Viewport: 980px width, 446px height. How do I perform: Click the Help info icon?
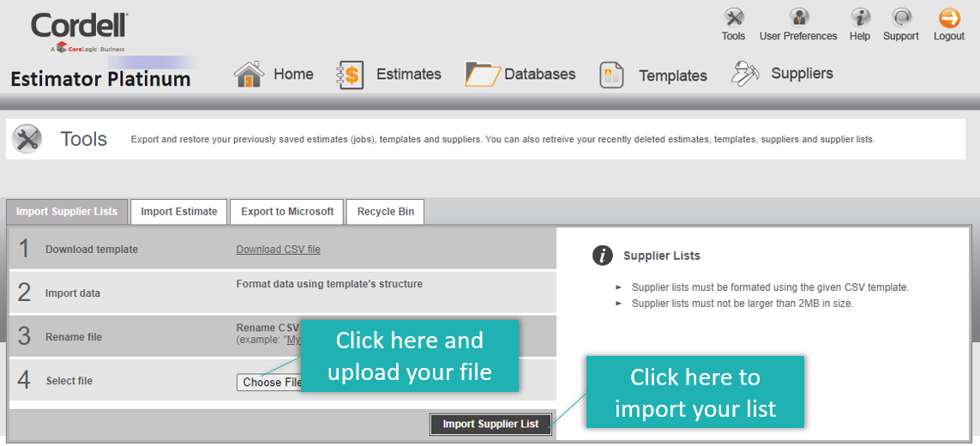[860, 17]
